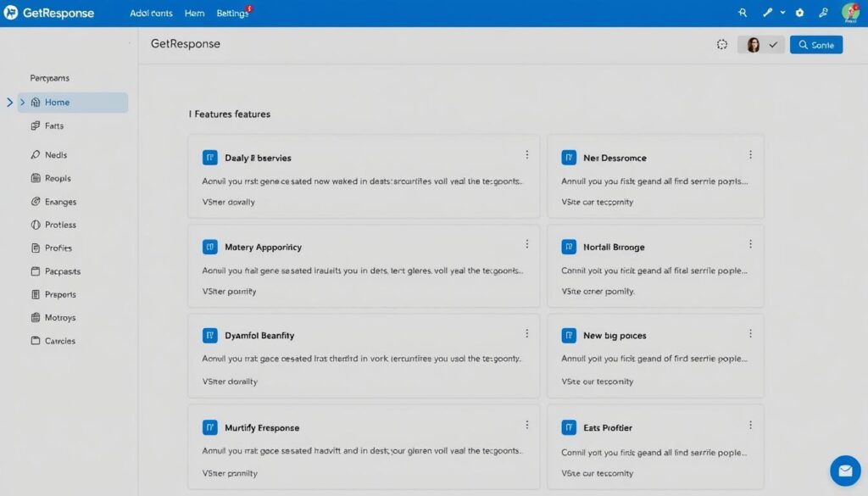Click the Motroys icon in the sidebar
The image size is (868, 496).
point(36,318)
